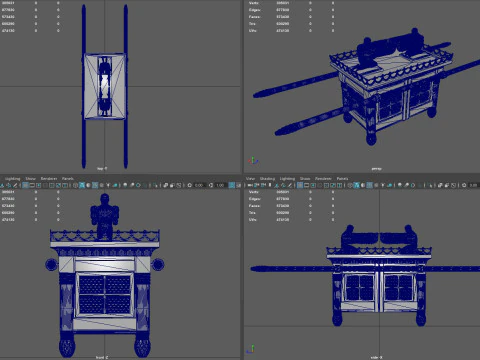Click exposure value field showing 0.00
This screenshot has height=360, width=480.
[x=200, y=185]
